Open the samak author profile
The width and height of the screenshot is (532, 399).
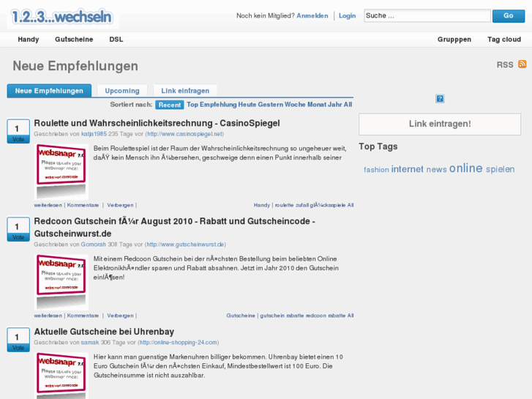coord(90,343)
